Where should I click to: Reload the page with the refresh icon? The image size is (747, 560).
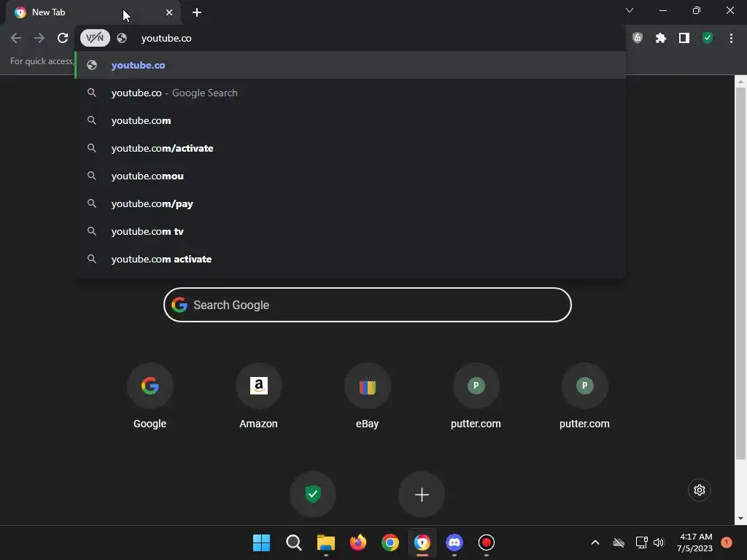63,38
